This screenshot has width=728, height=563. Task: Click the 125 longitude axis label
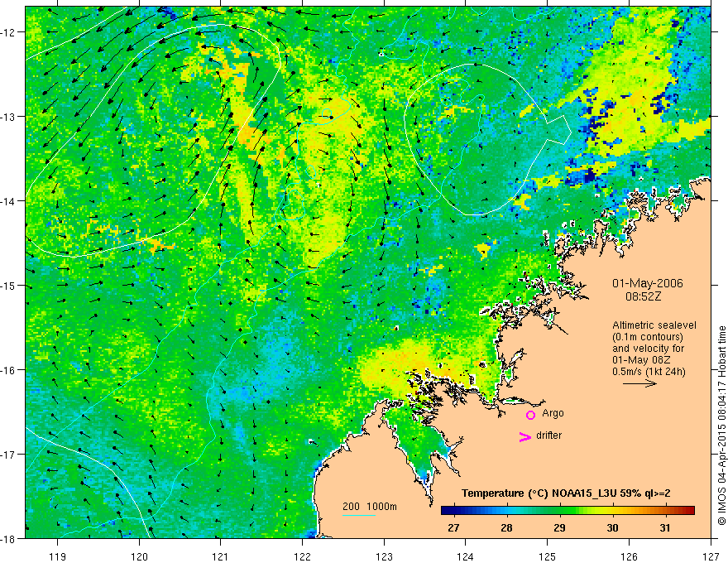(x=548, y=556)
